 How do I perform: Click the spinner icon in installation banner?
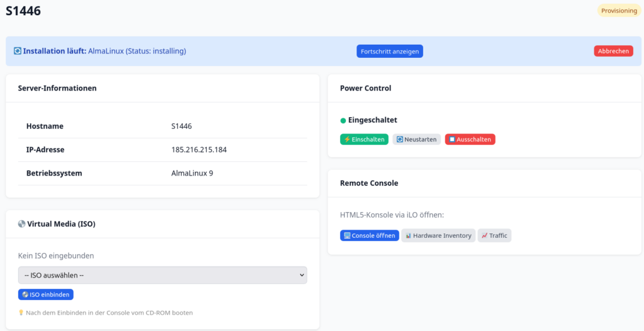pyautogui.click(x=18, y=51)
